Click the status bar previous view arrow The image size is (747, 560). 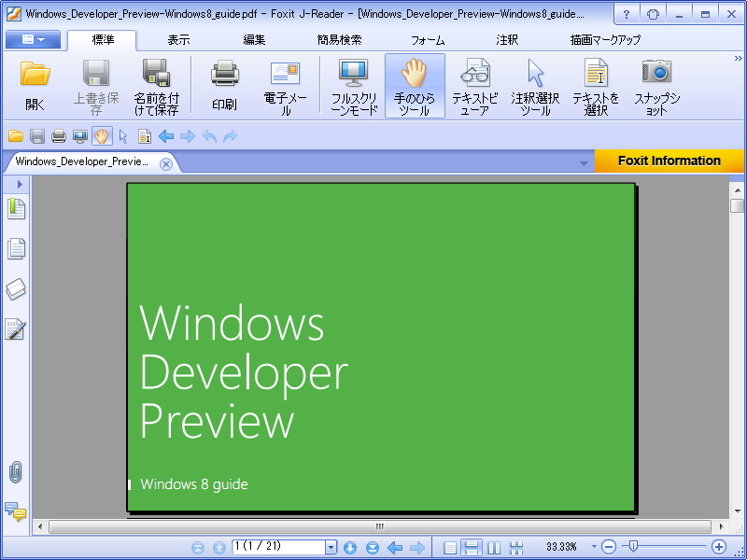(x=395, y=548)
